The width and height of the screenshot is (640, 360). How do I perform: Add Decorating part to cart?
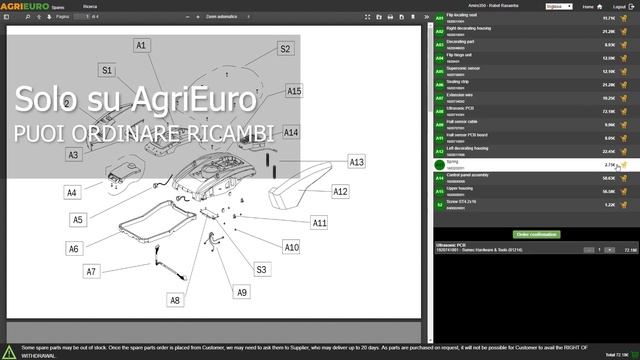pyautogui.click(x=624, y=45)
